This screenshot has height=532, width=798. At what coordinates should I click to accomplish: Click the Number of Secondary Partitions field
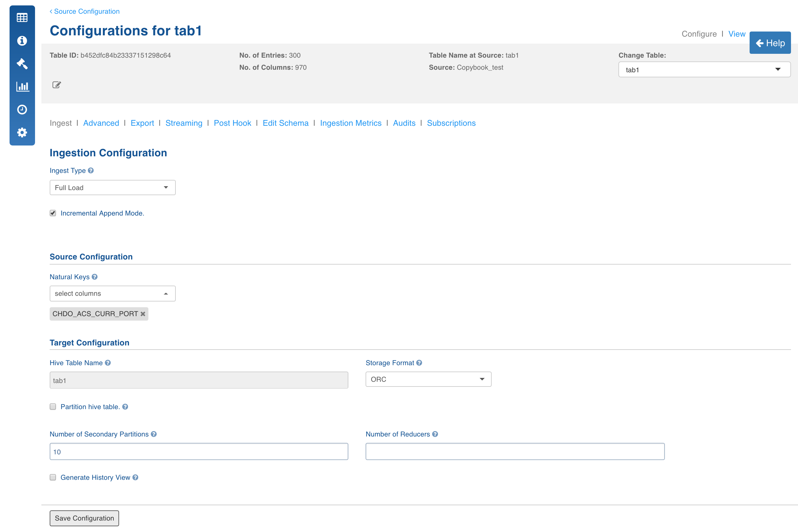(x=199, y=451)
